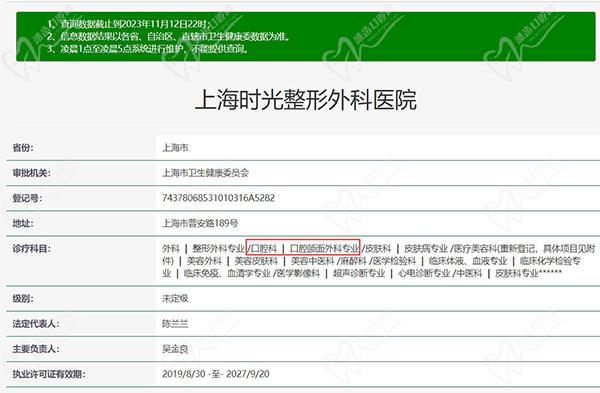Click notice line 1 about 2023年11月12日22时

point(129,24)
